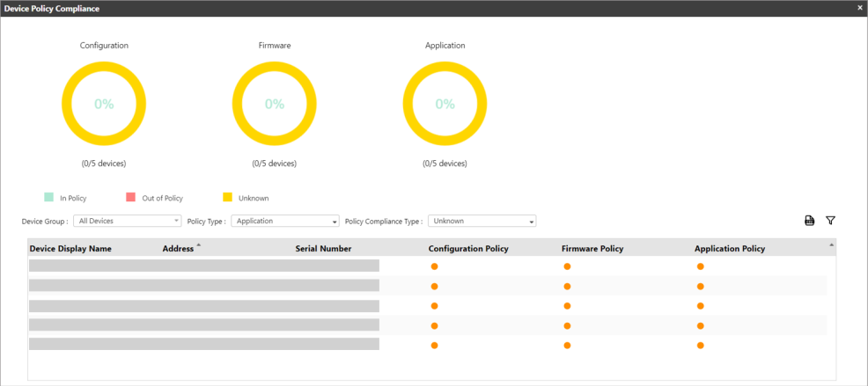
Task: Click the first row Configuration Policy status dot
Action: click(x=434, y=266)
